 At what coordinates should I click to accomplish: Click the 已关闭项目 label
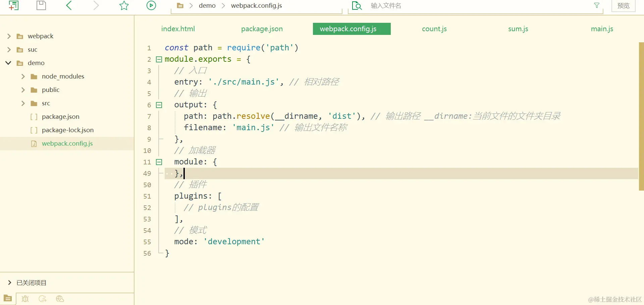coord(32,283)
